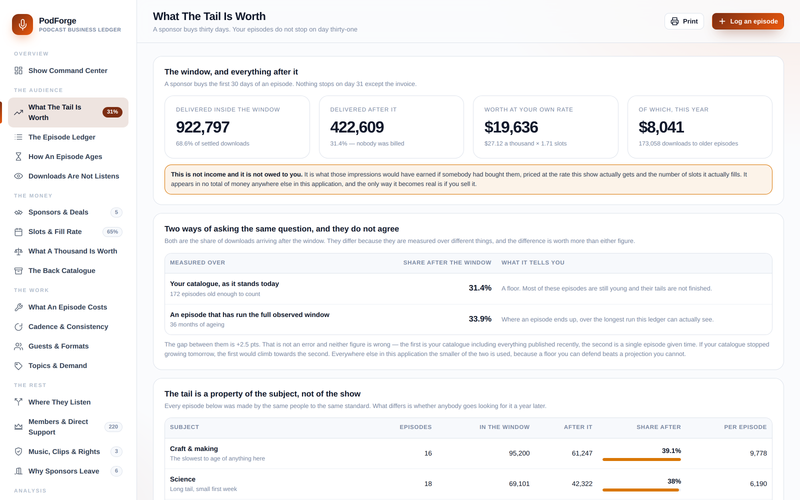Viewport: 800px width, 500px height.
Task: Click the refresh icon for Cadence & Consistency
Action: [x=18, y=327]
